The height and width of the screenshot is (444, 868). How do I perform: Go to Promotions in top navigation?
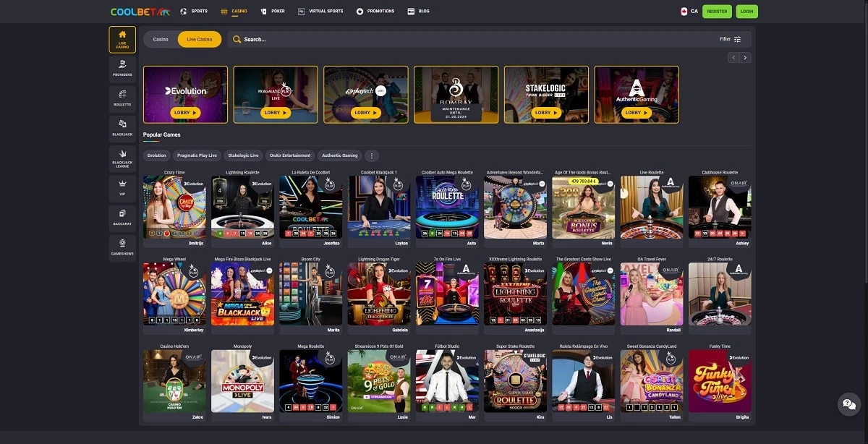pyautogui.click(x=375, y=12)
